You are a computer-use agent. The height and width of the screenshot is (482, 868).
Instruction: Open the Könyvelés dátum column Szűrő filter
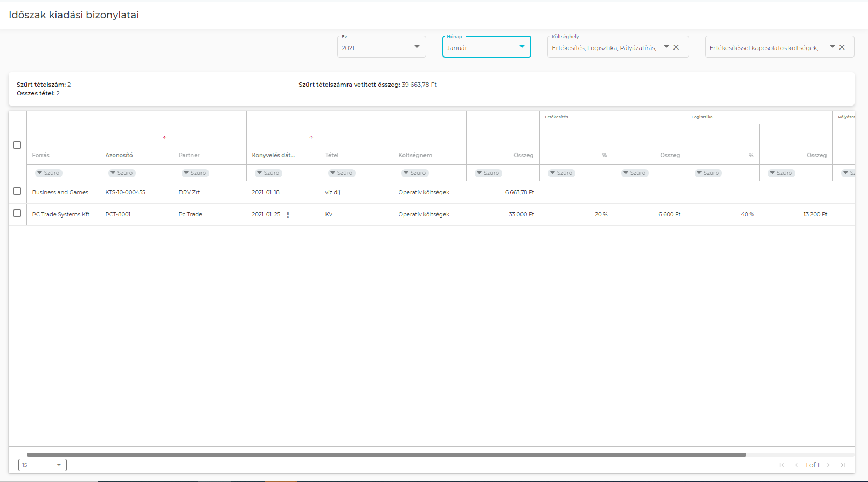[x=268, y=173]
